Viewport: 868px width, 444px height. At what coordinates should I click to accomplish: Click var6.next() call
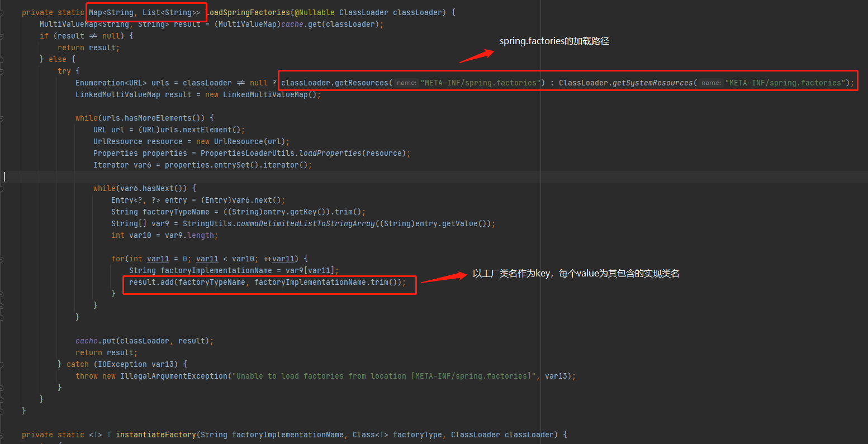[x=257, y=200]
